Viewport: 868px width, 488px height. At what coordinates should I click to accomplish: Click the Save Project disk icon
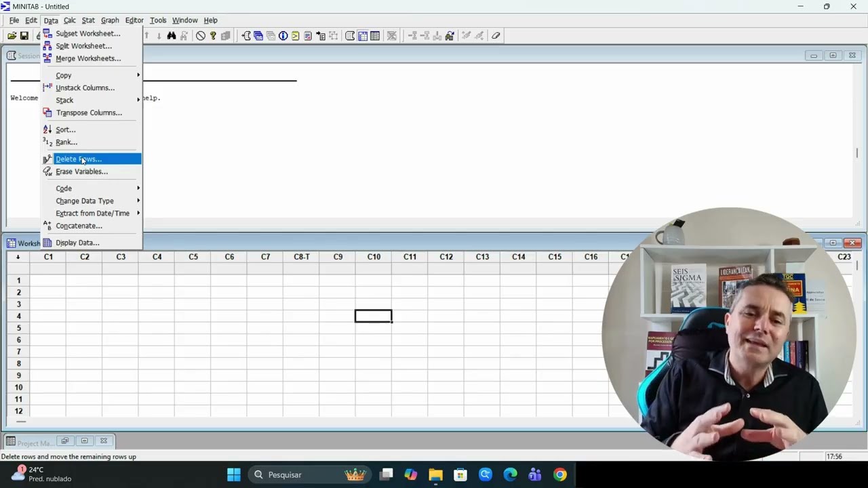[x=24, y=36]
